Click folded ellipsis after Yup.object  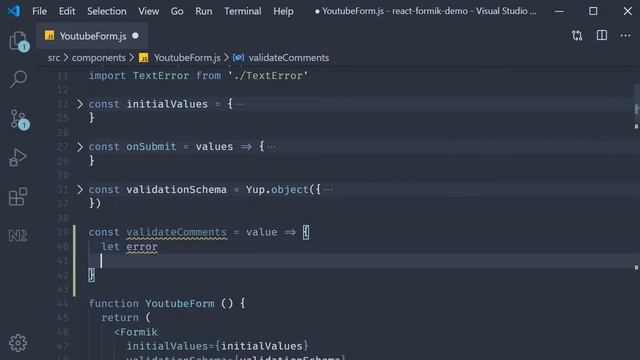point(328,190)
